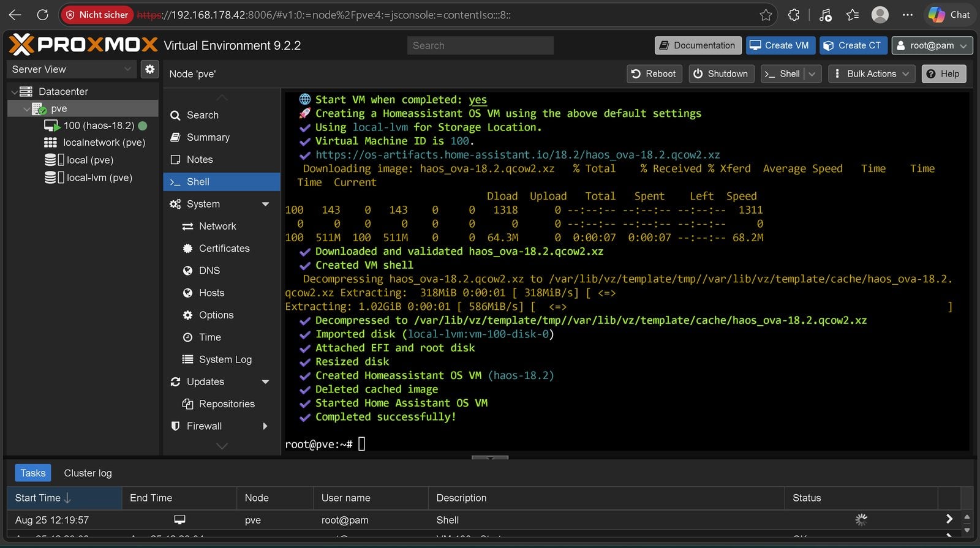Image resolution: width=980 pixels, height=548 pixels.
Task: Open the Shell button dropdown arrow
Action: coord(812,73)
